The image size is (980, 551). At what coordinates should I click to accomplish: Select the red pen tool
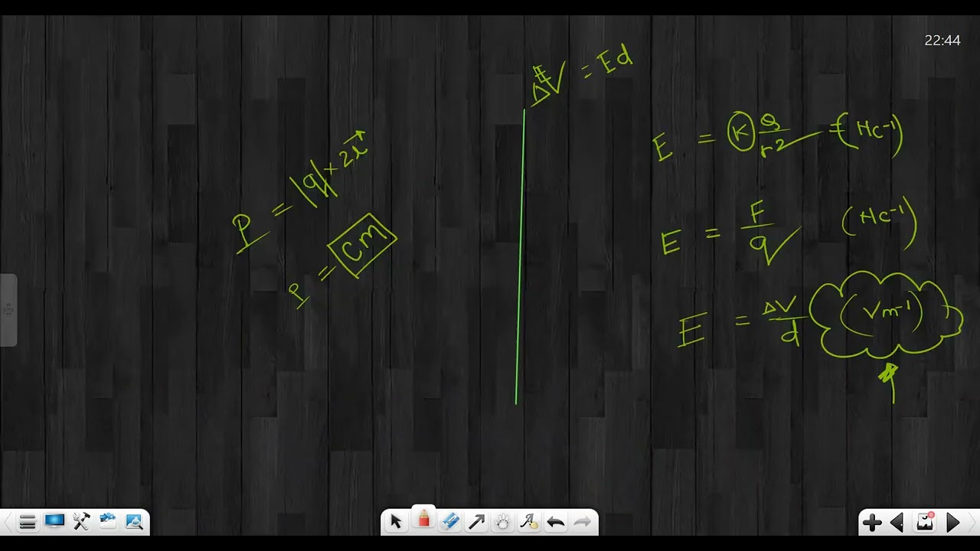click(x=423, y=520)
